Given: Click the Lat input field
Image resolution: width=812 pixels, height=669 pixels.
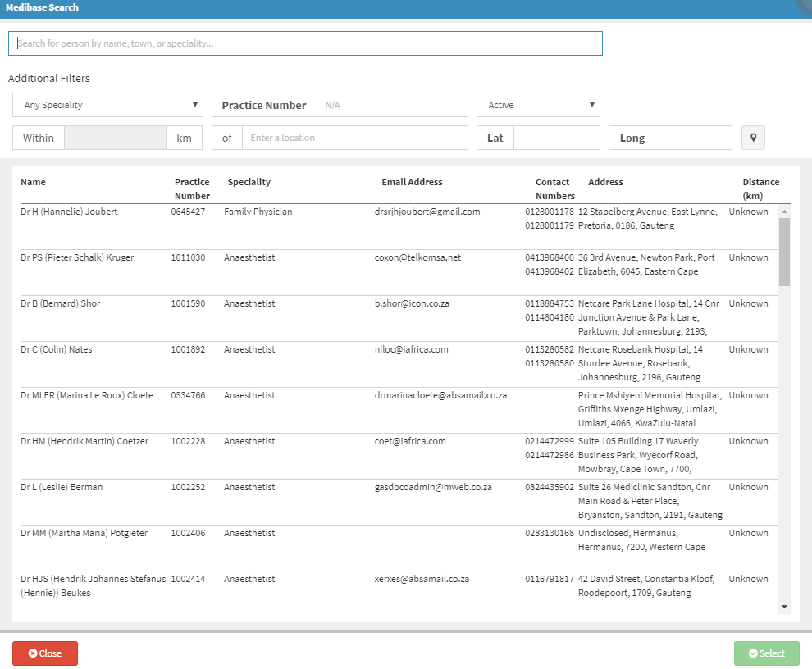Looking at the screenshot, I should coord(556,138).
